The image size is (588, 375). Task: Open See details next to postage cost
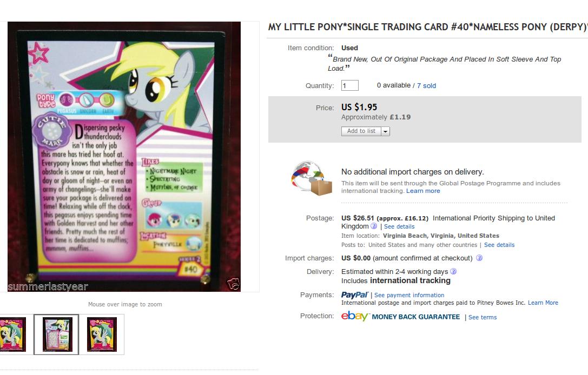[399, 226]
